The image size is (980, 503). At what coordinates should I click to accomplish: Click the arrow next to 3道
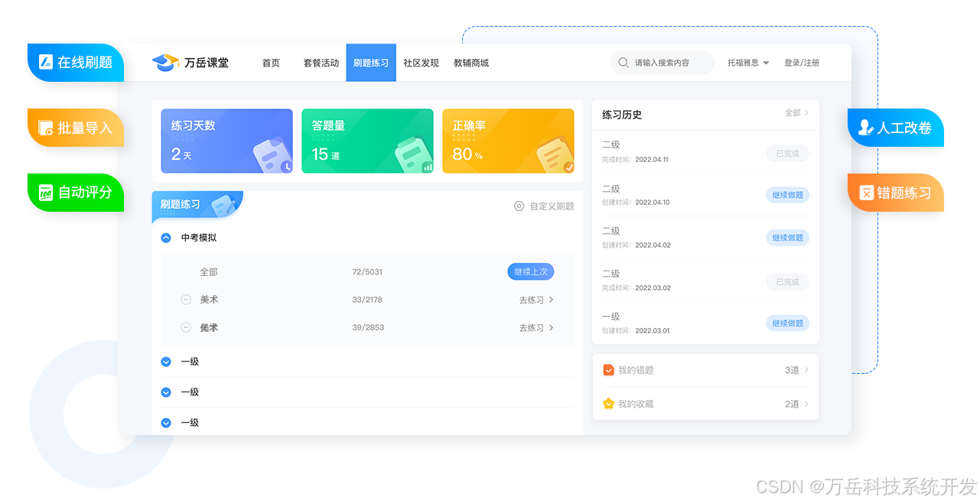(x=806, y=370)
